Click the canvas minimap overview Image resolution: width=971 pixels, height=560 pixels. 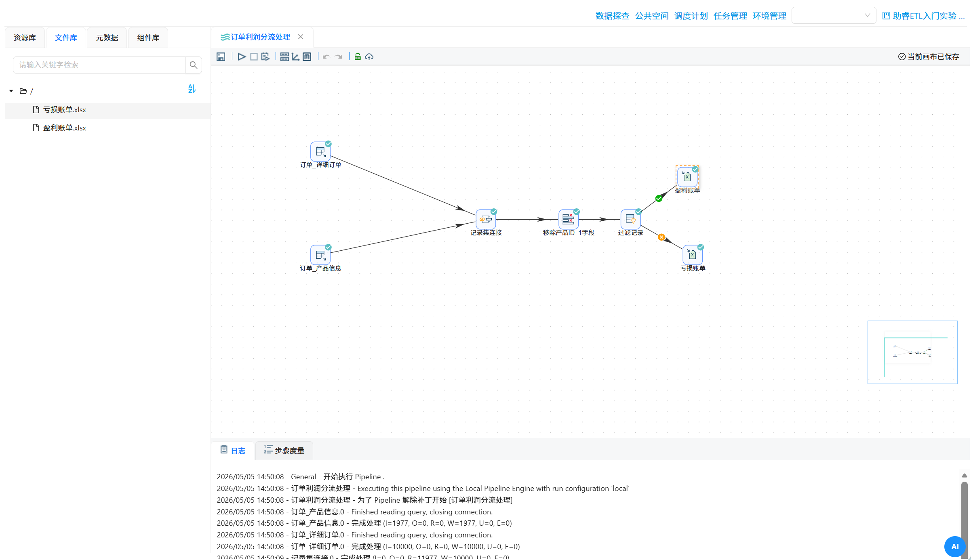pyautogui.click(x=912, y=352)
